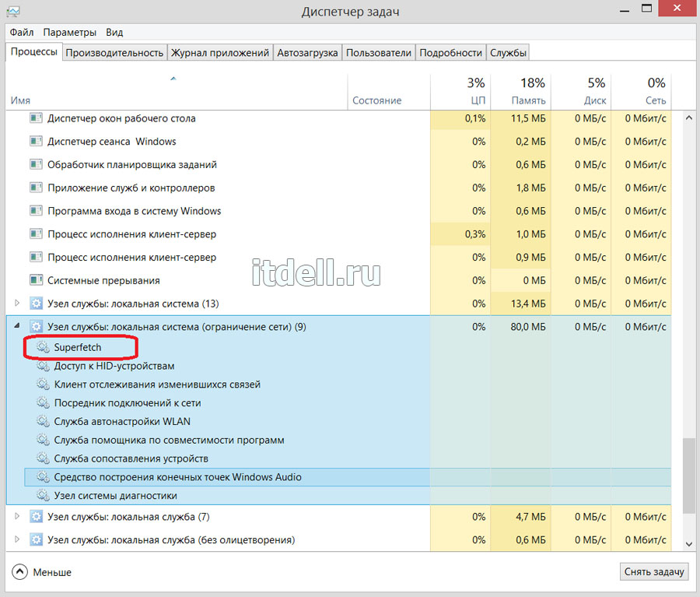Select Системные прерывания row text
Viewport: 700px width, 597px height.
pyautogui.click(x=103, y=281)
